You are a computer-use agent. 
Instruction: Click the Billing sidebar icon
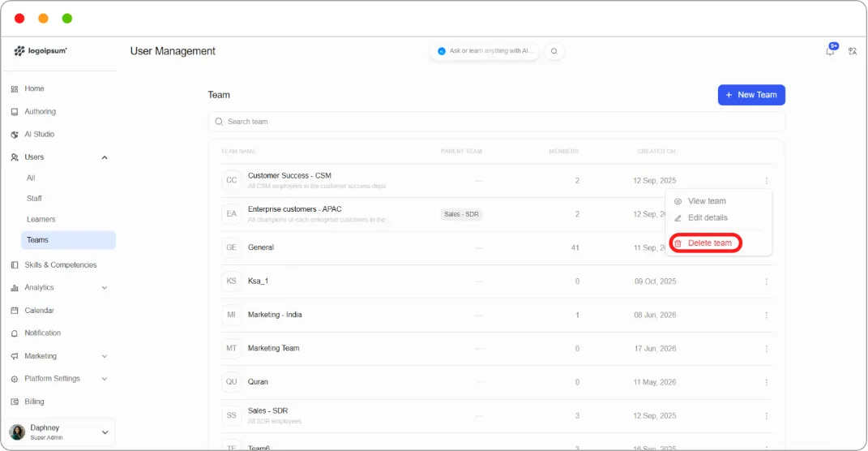click(15, 402)
